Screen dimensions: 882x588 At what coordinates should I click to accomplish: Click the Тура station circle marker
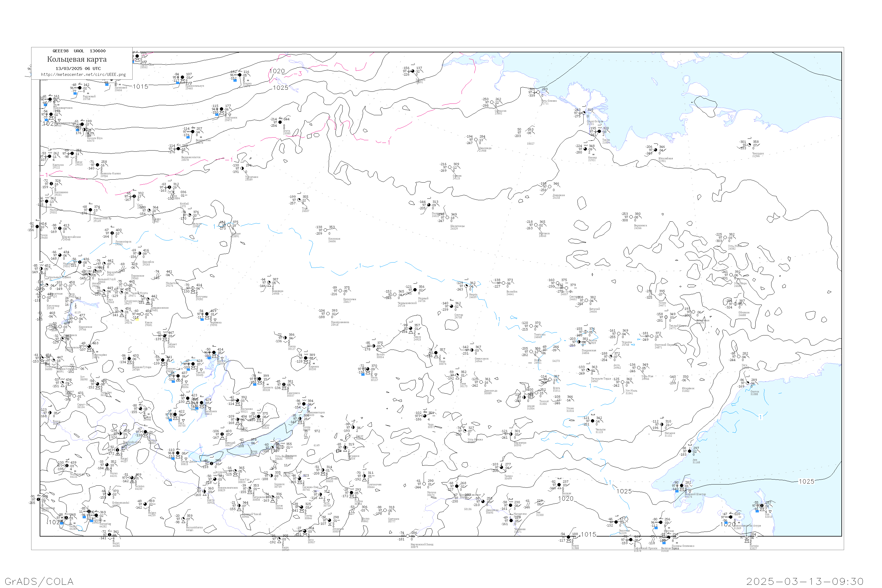coord(298,200)
